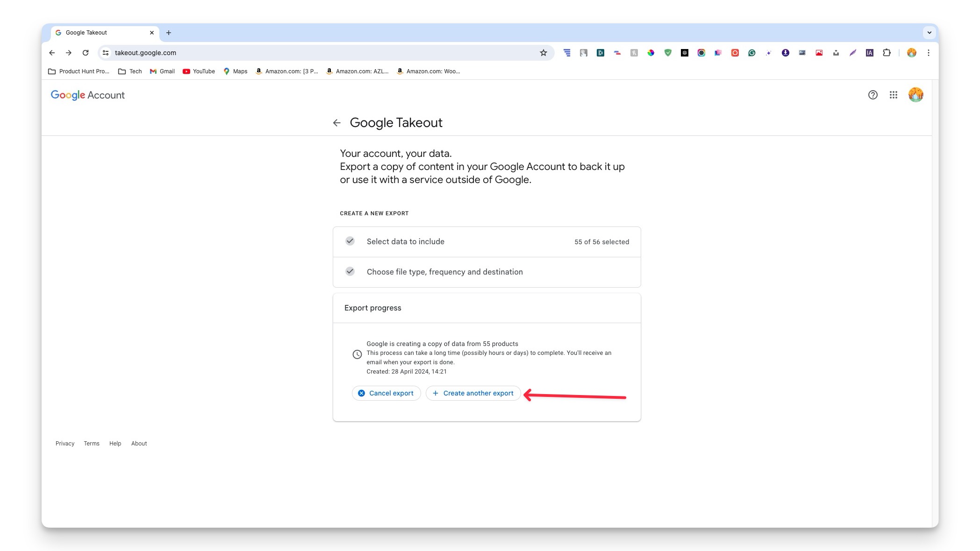Open the teal square extension with white bars
This screenshot has width=980, height=551.
[x=601, y=53]
